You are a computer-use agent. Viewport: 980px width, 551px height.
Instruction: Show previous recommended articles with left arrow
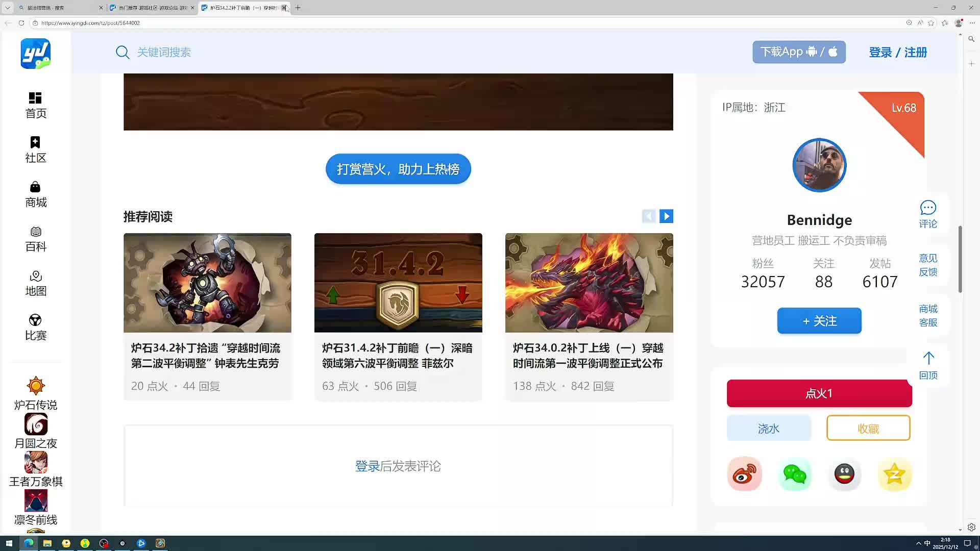(648, 216)
